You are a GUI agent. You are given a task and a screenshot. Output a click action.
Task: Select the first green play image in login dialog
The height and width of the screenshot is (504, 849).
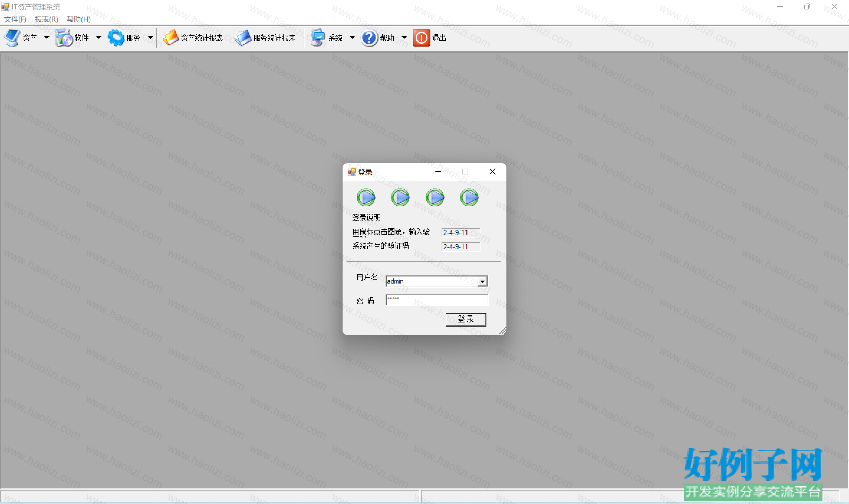coord(366,197)
